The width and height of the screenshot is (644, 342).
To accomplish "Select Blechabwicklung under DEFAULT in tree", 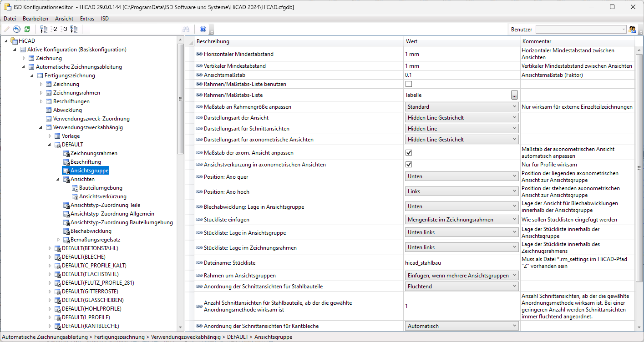I will 91,231.
